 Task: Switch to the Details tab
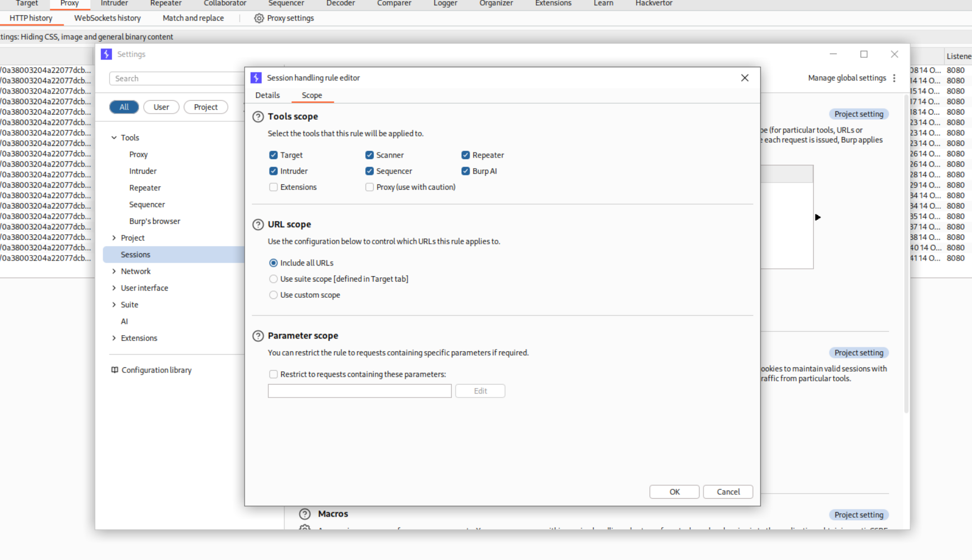point(267,96)
